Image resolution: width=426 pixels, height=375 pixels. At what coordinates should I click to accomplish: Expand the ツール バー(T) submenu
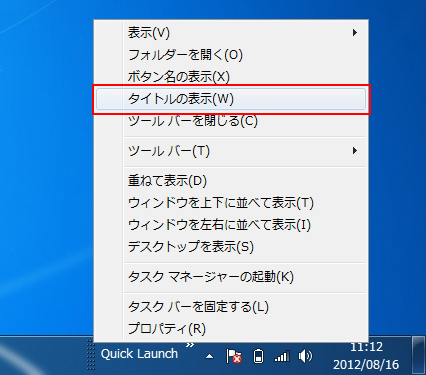[x=231, y=151]
